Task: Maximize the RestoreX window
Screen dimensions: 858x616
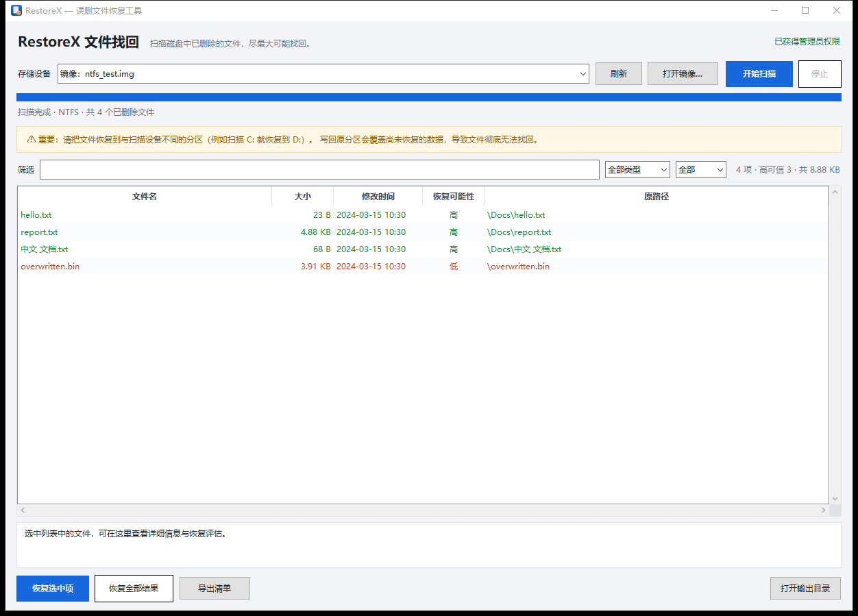Action: (x=805, y=10)
